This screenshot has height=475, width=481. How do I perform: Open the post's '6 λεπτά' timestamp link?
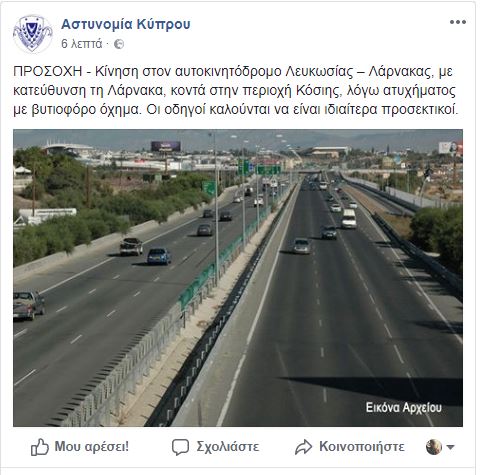click(x=81, y=44)
